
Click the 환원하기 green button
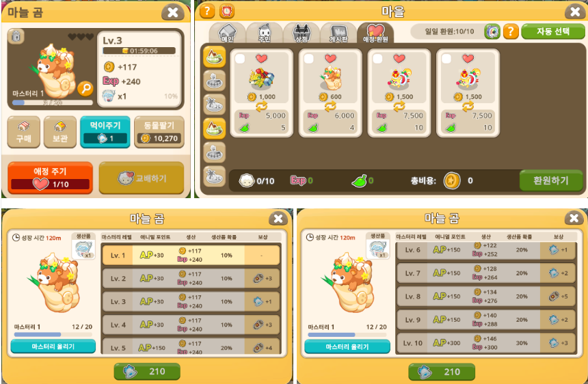point(551,180)
